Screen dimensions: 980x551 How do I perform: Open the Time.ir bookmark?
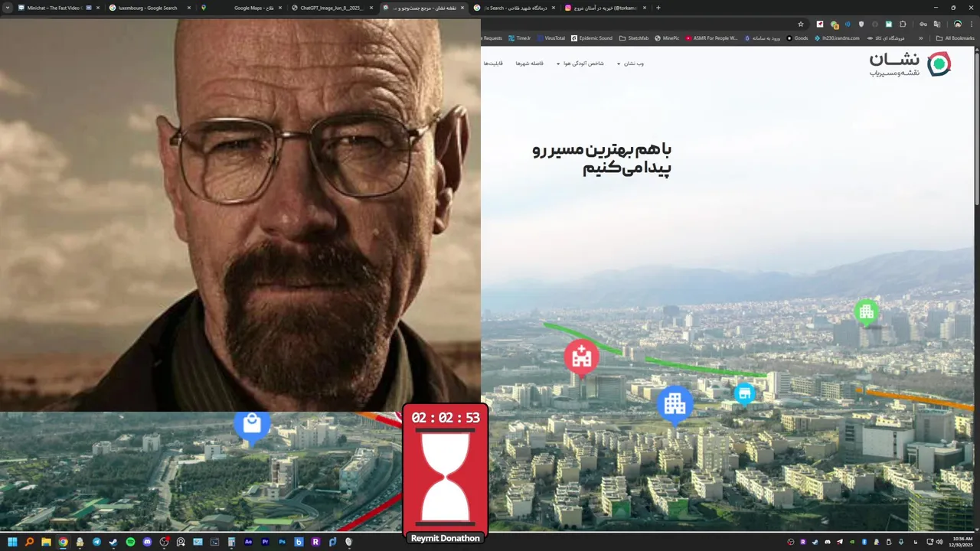(x=519, y=38)
